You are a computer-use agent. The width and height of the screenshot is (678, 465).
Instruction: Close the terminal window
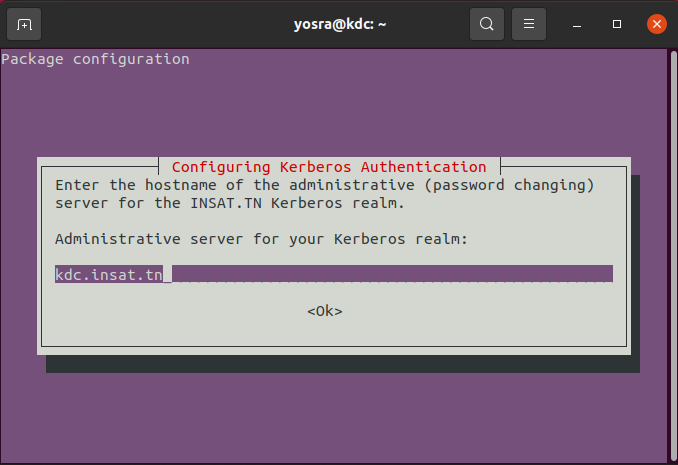click(x=657, y=24)
